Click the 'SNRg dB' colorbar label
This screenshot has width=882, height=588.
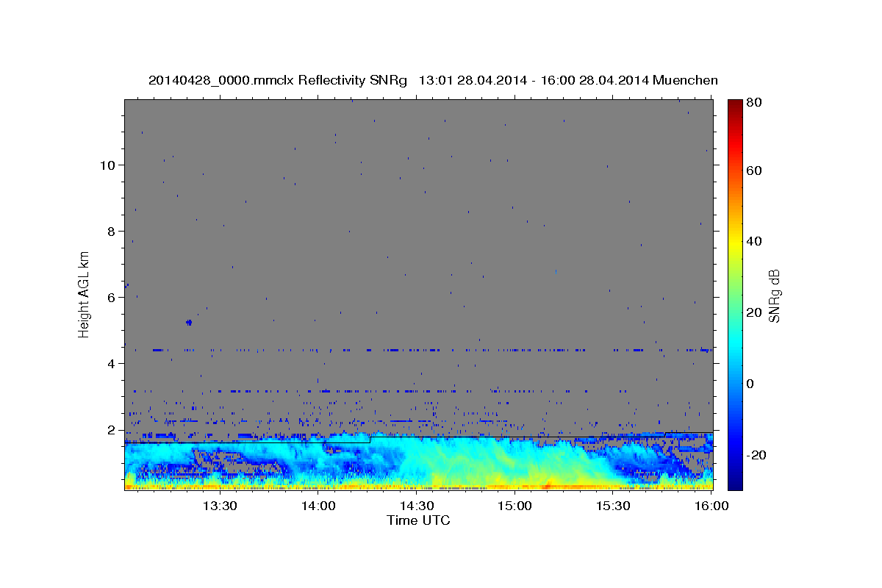[x=774, y=295]
